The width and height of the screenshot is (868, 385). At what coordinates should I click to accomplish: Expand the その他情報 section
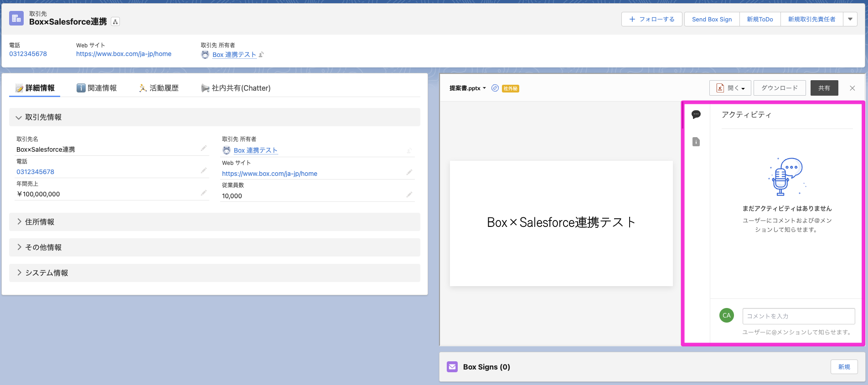coord(214,247)
